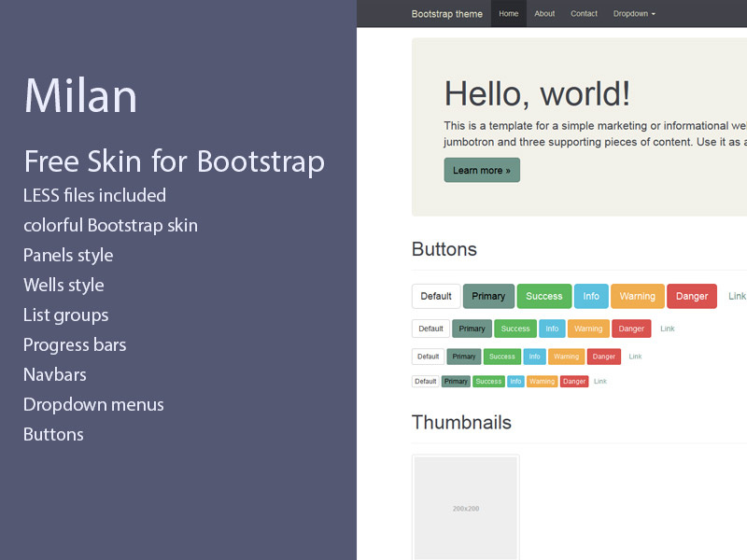Viewport: 747px width, 560px height.
Task: Click the Wells style line
Action: coord(63,285)
